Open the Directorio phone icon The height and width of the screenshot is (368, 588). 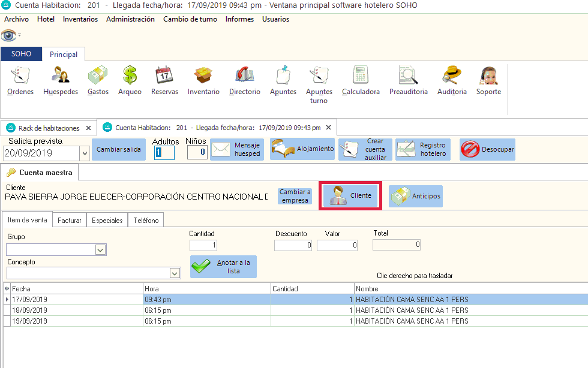244,81
